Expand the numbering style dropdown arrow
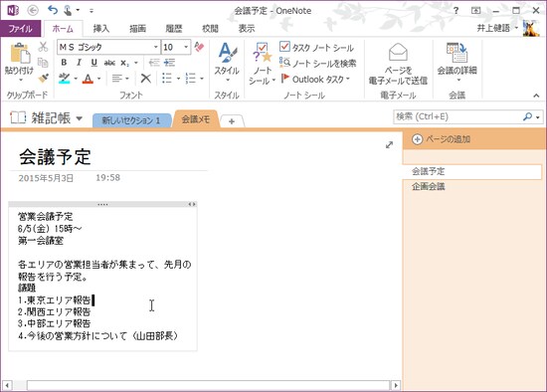The height and width of the screenshot is (392, 547). pyautogui.click(x=202, y=79)
